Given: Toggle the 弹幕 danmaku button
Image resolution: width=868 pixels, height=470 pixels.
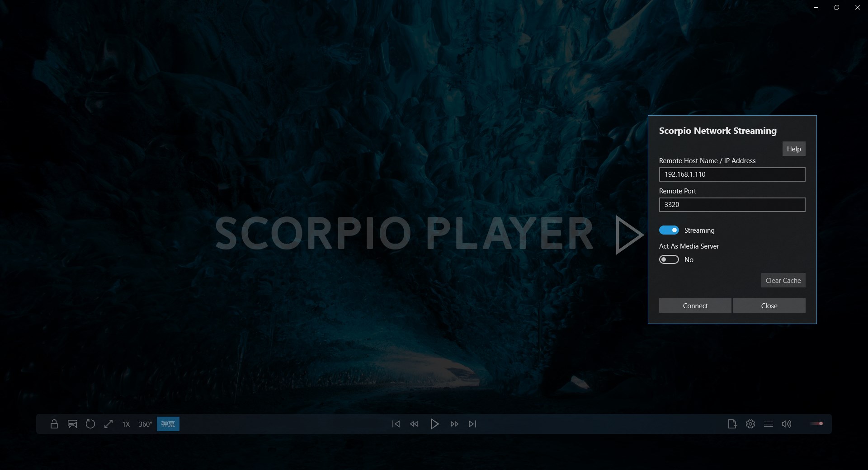Looking at the screenshot, I should click(x=168, y=424).
